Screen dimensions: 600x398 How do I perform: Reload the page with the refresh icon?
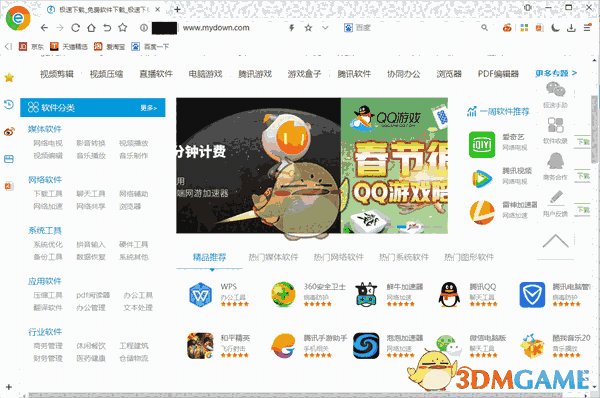[x=75, y=28]
